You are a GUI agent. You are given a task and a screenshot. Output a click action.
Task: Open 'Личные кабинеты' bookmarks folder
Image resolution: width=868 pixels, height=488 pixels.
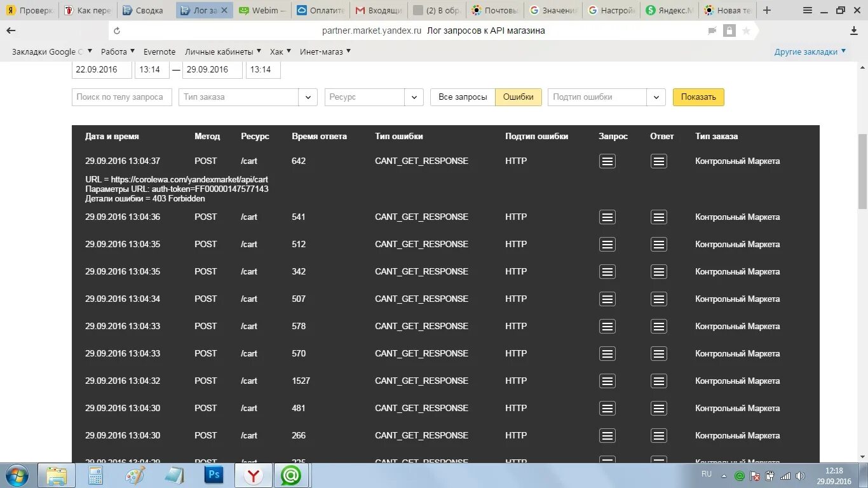click(223, 51)
